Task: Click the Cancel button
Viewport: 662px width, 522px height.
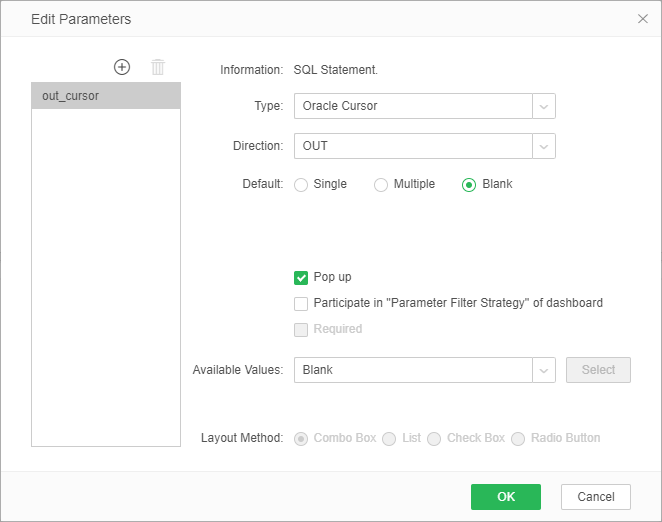Action: pyautogui.click(x=596, y=497)
